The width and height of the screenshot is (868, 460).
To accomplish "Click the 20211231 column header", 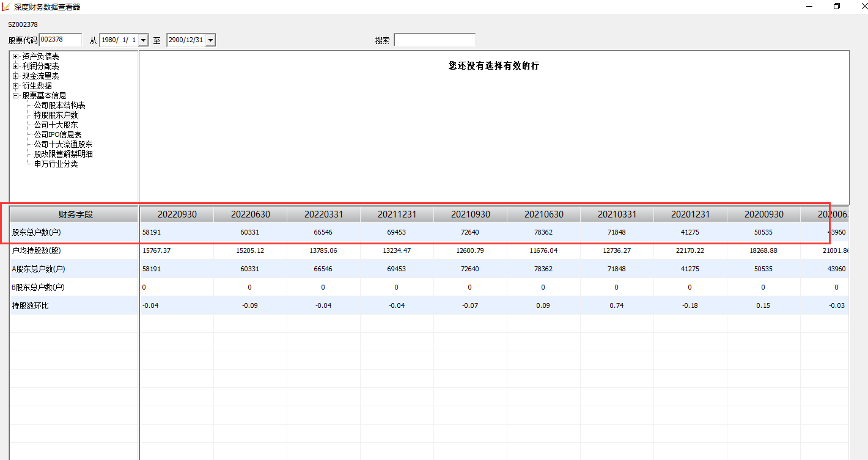I will (397, 214).
